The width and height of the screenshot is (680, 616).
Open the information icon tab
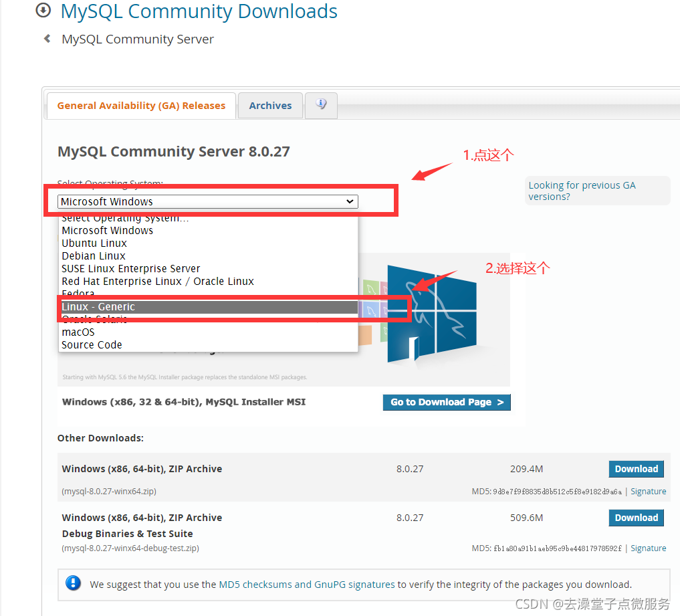pos(321,104)
